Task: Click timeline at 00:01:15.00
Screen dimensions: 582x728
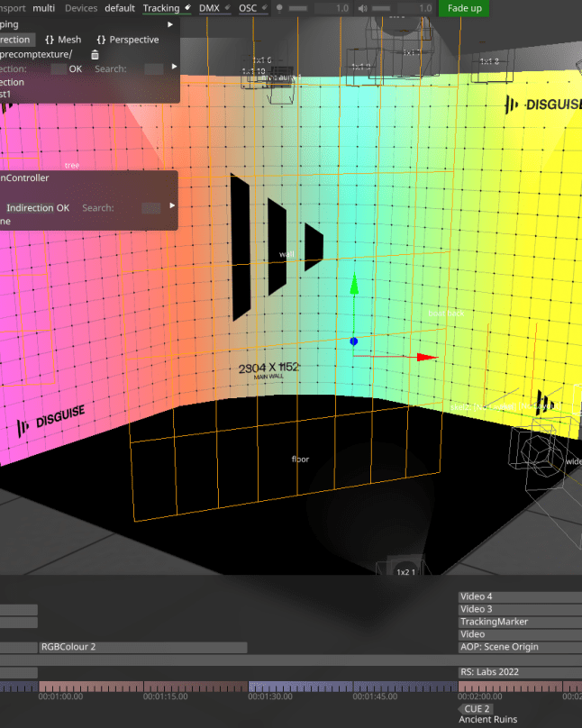Action: coord(165,696)
